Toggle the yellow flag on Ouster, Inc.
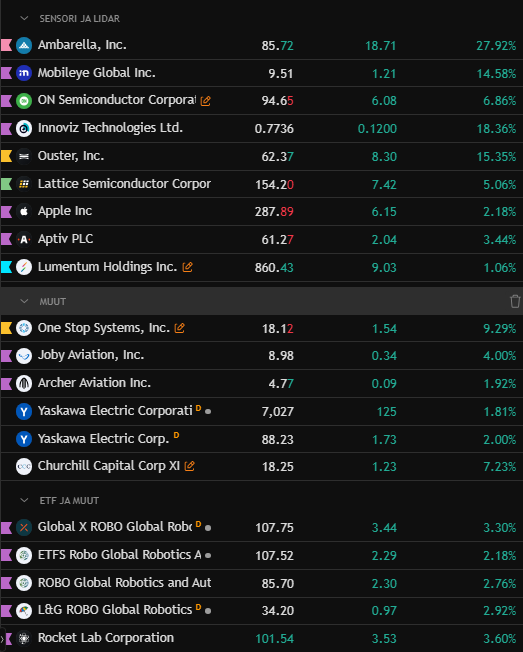The height and width of the screenshot is (652, 523). point(6,156)
